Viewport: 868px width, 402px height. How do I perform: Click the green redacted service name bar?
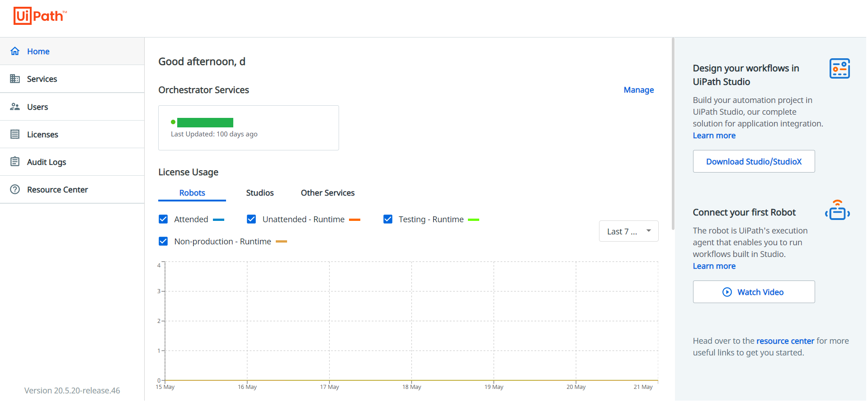(205, 122)
